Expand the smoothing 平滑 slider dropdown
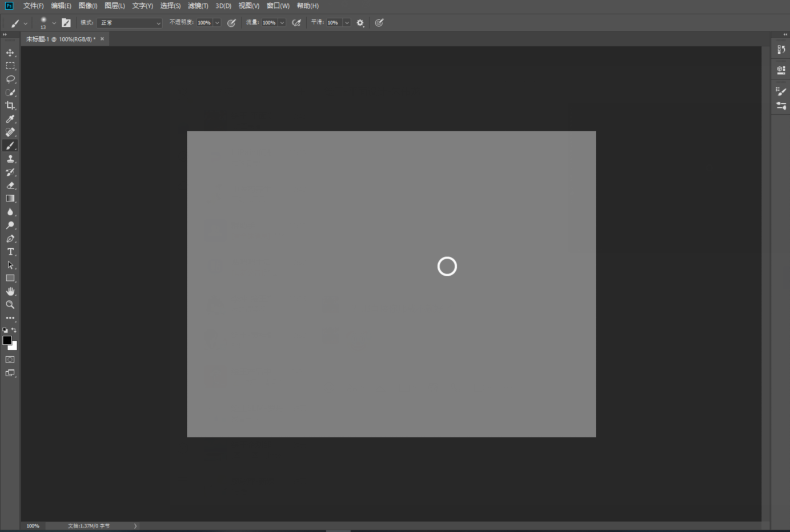This screenshot has width=790, height=532. 347,23
